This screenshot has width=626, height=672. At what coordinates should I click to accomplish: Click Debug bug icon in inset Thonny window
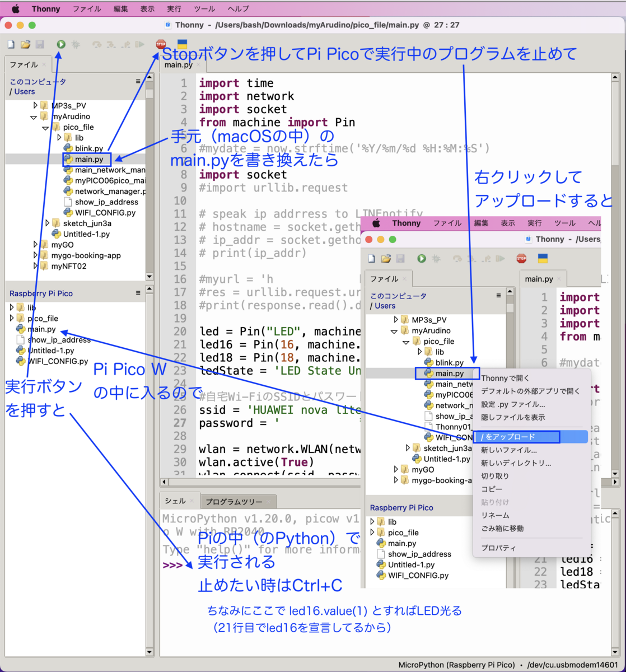436,258
